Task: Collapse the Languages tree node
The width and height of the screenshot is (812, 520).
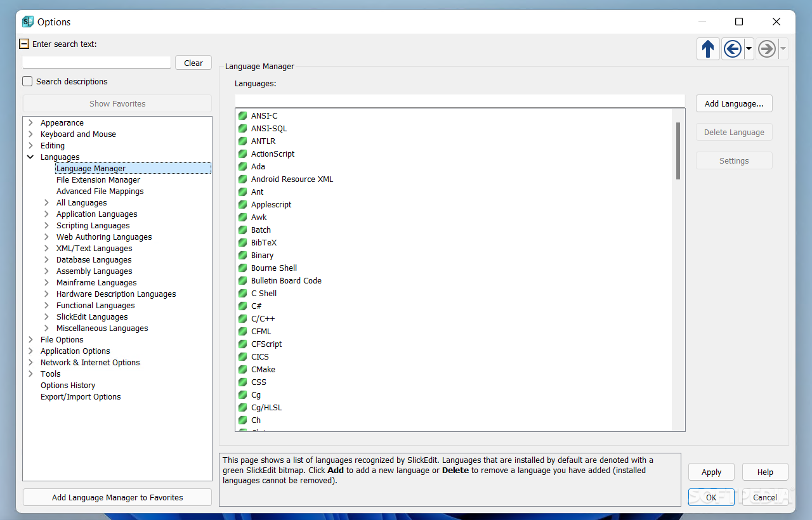Action: tap(30, 157)
